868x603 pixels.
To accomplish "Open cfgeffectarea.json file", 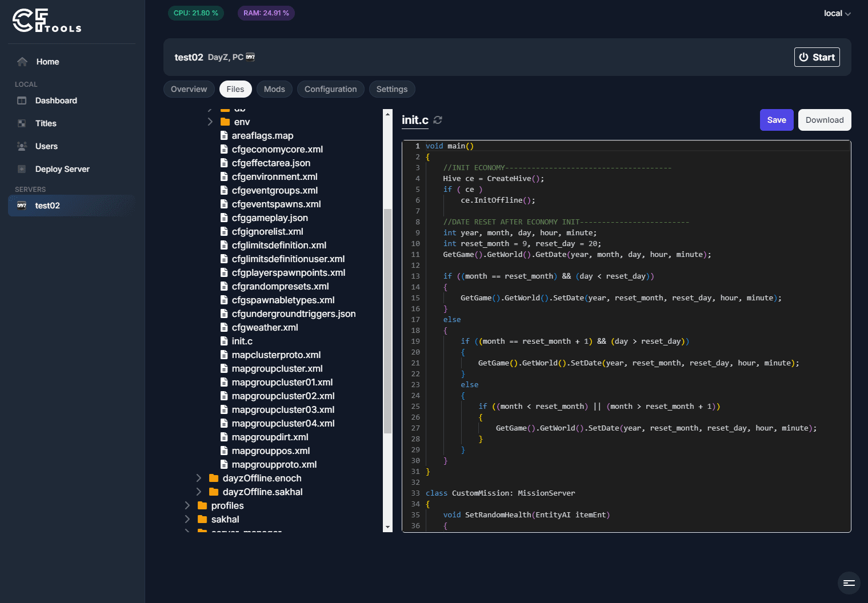I will click(x=271, y=163).
